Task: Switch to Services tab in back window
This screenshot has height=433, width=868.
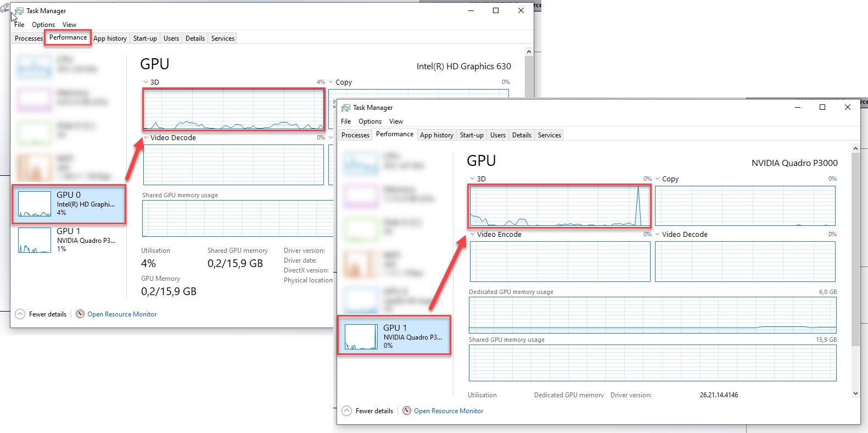Action: point(223,38)
